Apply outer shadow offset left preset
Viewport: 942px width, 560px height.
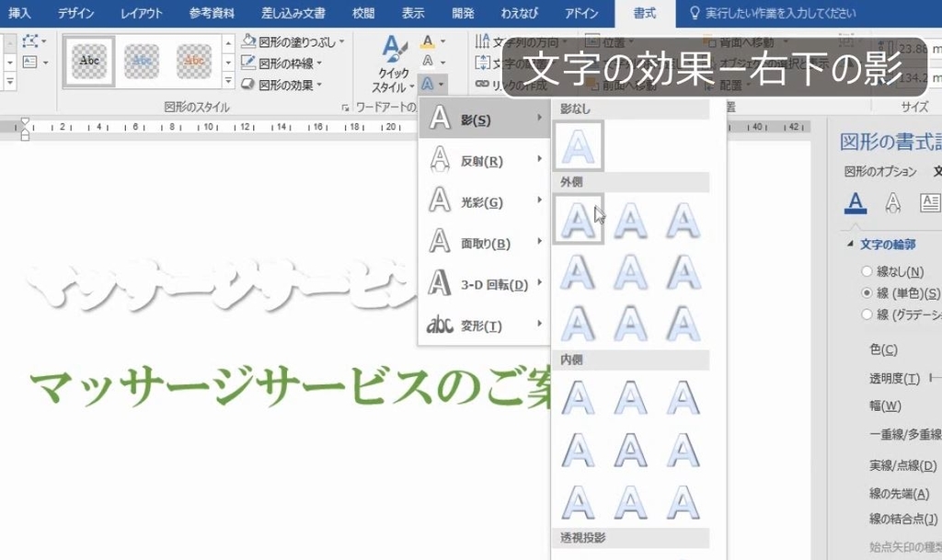(684, 271)
